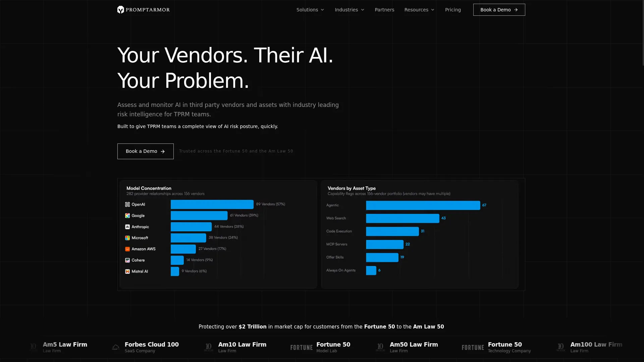
Task: Click 'Trusted across the Fortune 50' text
Action: tap(213, 151)
